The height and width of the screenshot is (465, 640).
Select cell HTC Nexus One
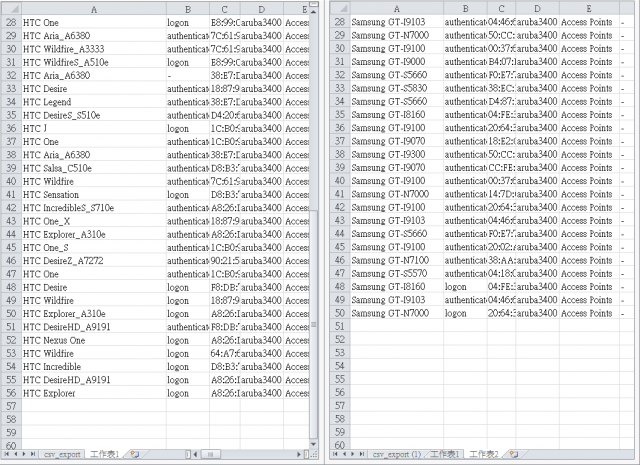(x=94, y=340)
